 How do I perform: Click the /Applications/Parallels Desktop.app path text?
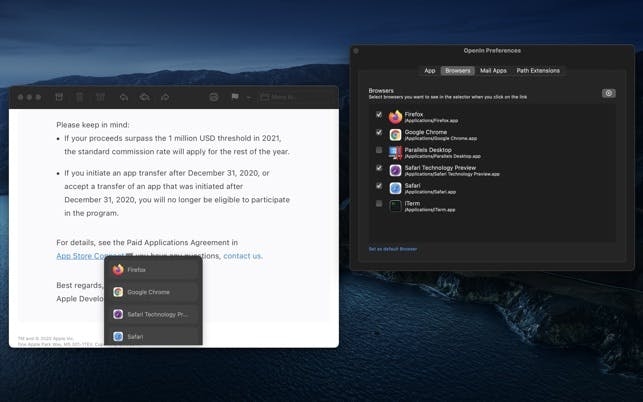coord(442,156)
